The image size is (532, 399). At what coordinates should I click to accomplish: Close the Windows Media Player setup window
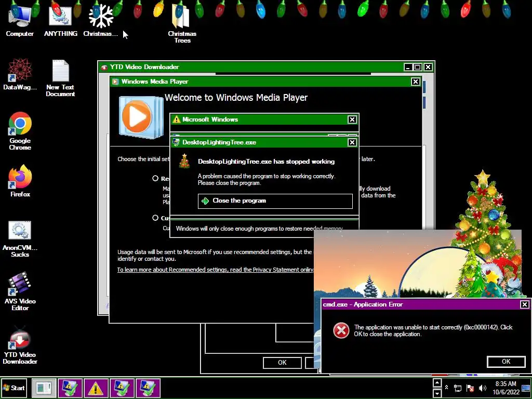(415, 82)
